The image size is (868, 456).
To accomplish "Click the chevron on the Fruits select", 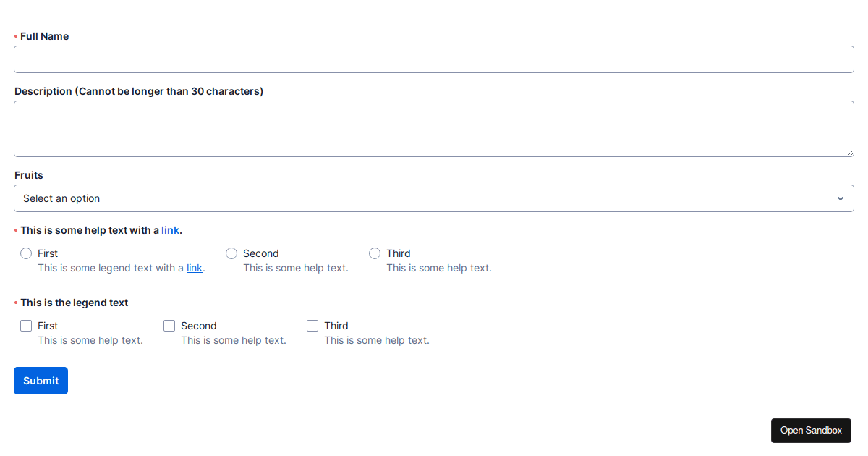I will tap(841, 198).
